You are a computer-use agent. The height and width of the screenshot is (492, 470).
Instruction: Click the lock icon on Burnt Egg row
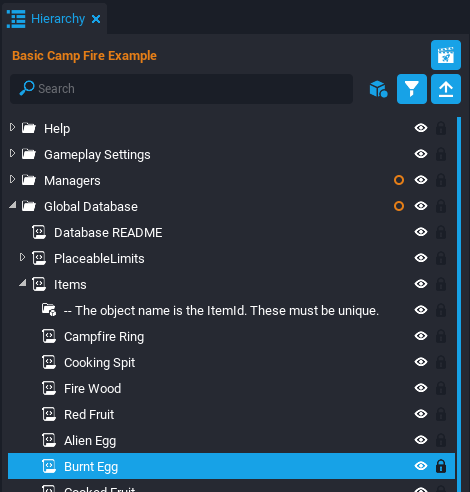441,466
